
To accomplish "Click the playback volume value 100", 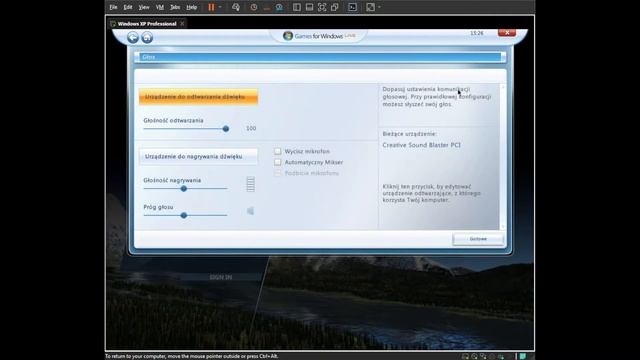I will pos(251,128).
